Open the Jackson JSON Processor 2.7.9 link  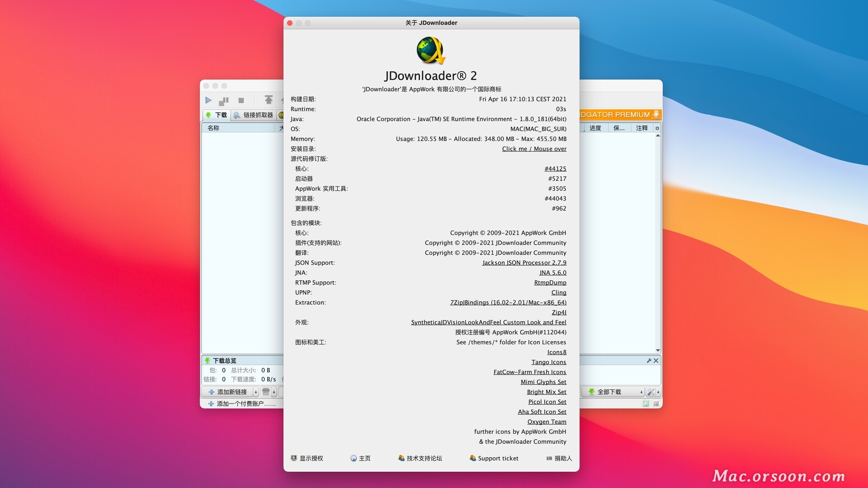pyautogui.click(x=524, y=263)
